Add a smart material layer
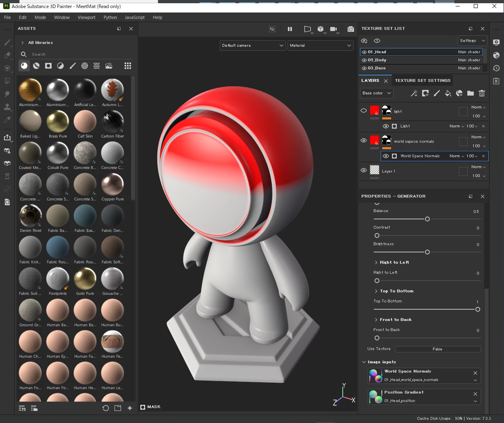 tap(459, 93)
